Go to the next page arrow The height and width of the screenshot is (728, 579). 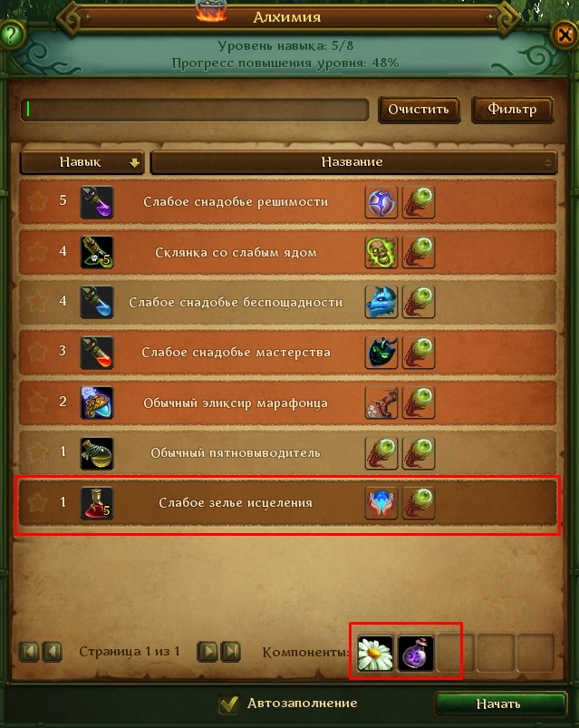[x=207, y=652]
